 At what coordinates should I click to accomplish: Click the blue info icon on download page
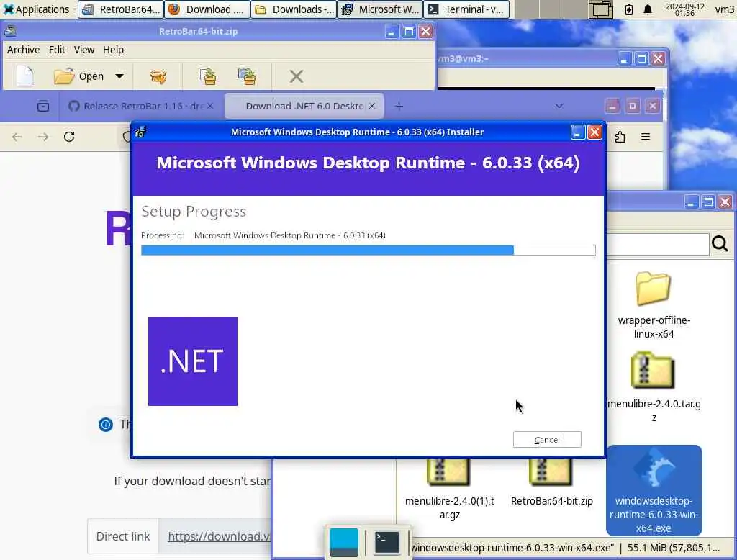[106, 425]
